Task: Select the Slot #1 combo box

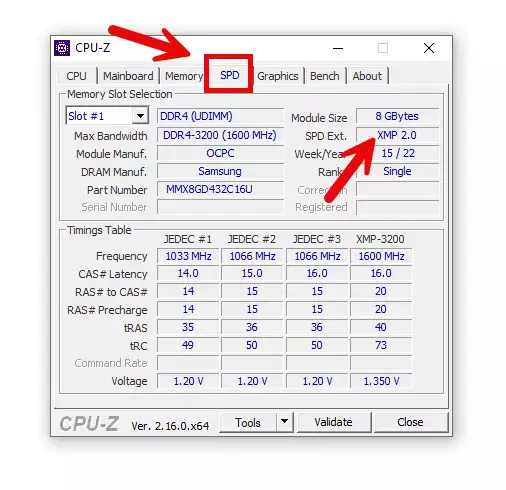Action: pos(107,116)
